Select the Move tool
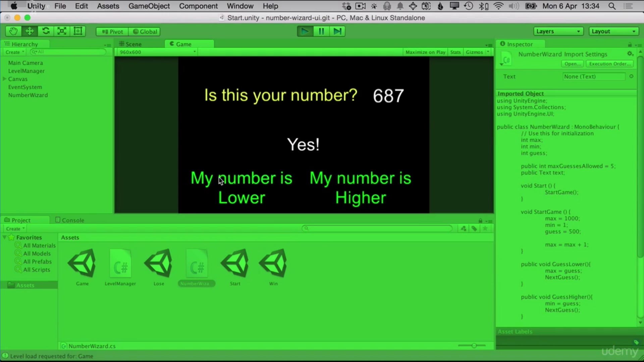This screenshot has width=644, height=362. [x=30, y=31]
